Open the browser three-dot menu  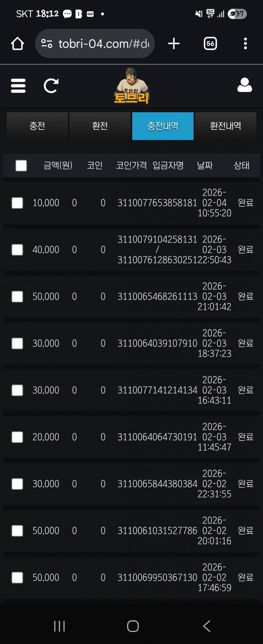pos(245,44)
